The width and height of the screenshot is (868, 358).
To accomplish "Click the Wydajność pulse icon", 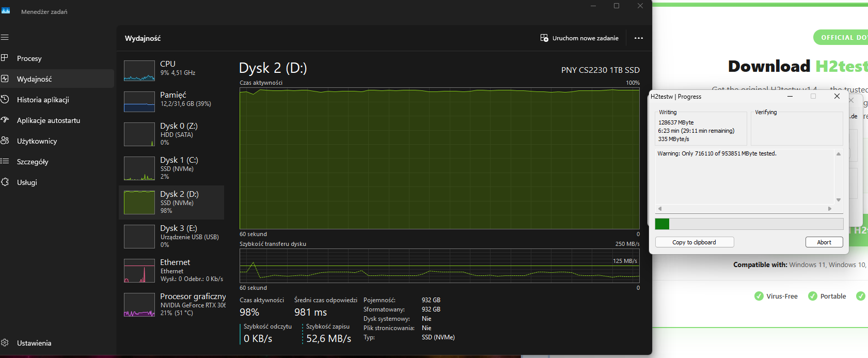I will pos(5,79).
